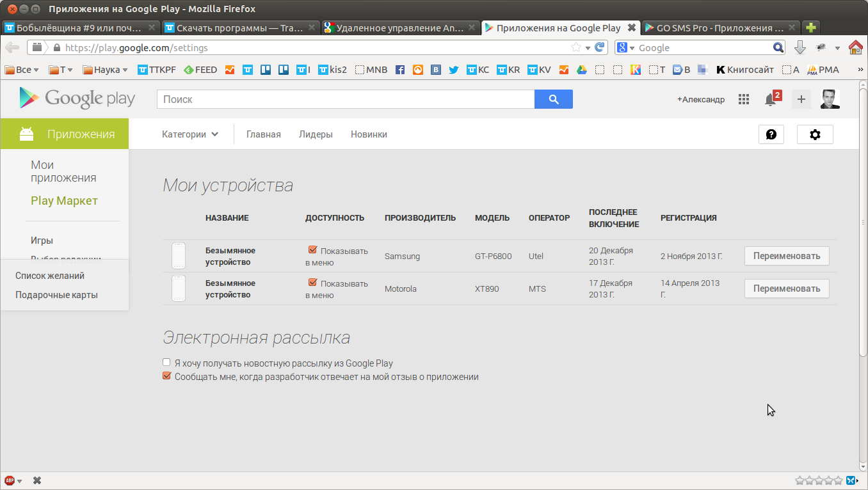
Task: Open Игры sidebar link
Action: 42,241
